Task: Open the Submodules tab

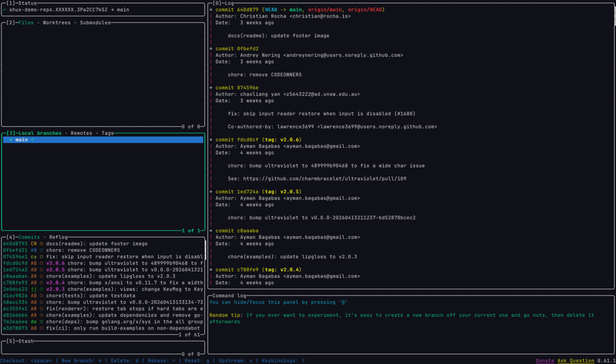Action: tap(95, 23)
